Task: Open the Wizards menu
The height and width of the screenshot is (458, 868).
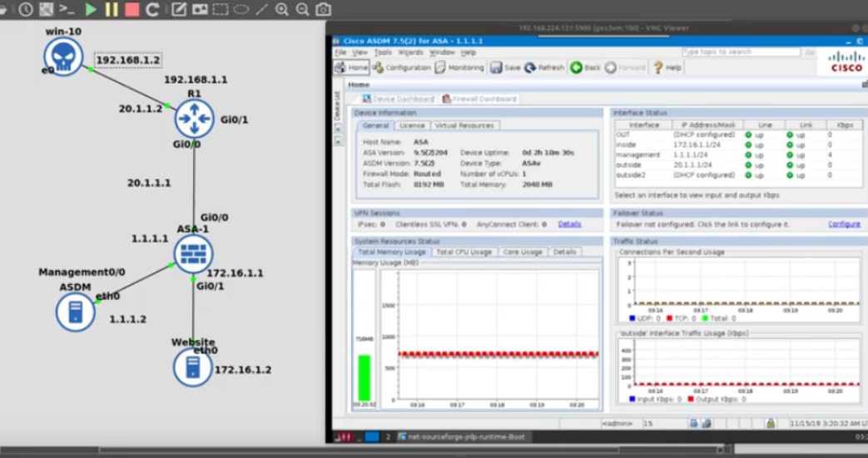Action: click(410, 52)
